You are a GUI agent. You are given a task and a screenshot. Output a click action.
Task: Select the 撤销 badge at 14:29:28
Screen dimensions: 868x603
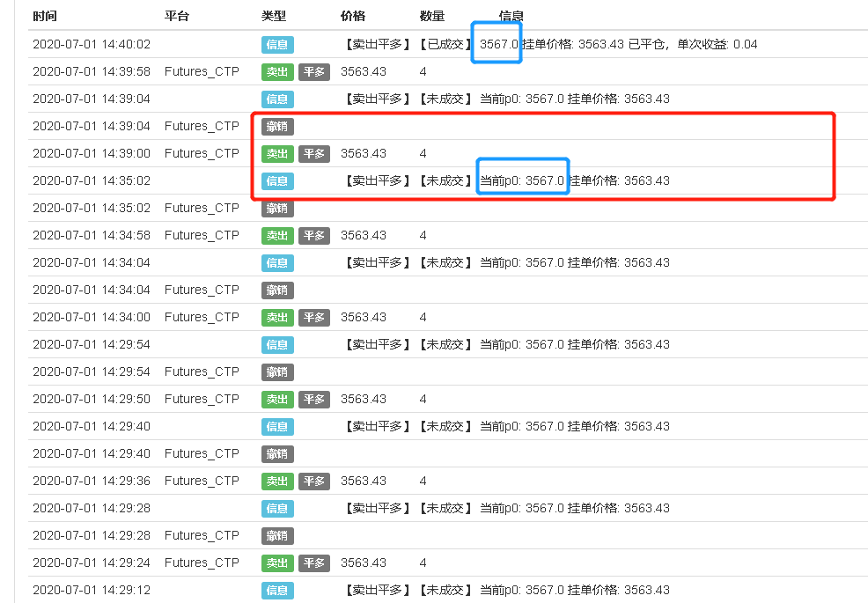pos(276,535)
